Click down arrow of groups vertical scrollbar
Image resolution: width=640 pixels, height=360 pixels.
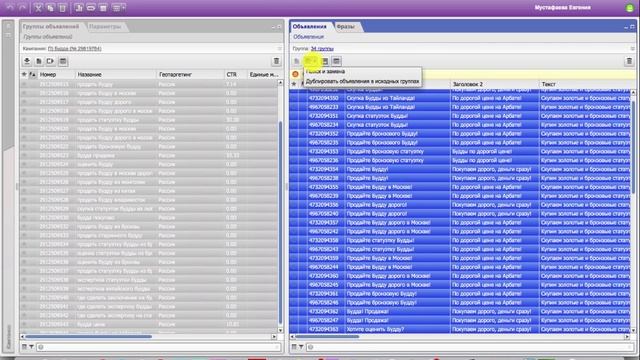pos(280,330)
